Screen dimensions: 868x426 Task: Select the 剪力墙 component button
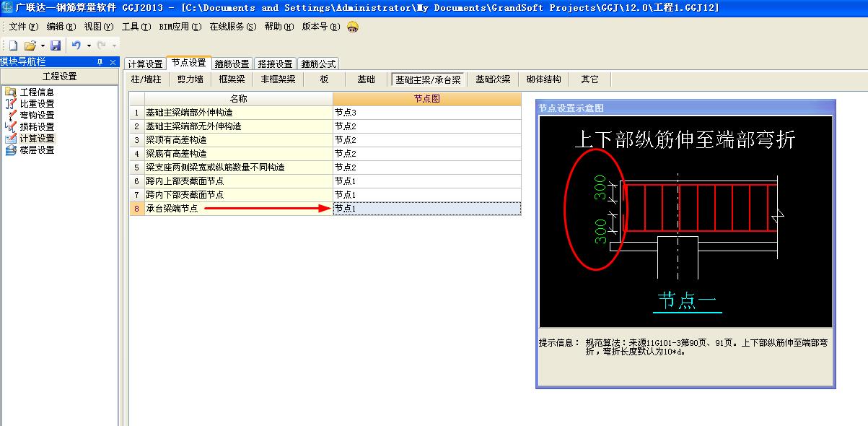coord(190,79)
